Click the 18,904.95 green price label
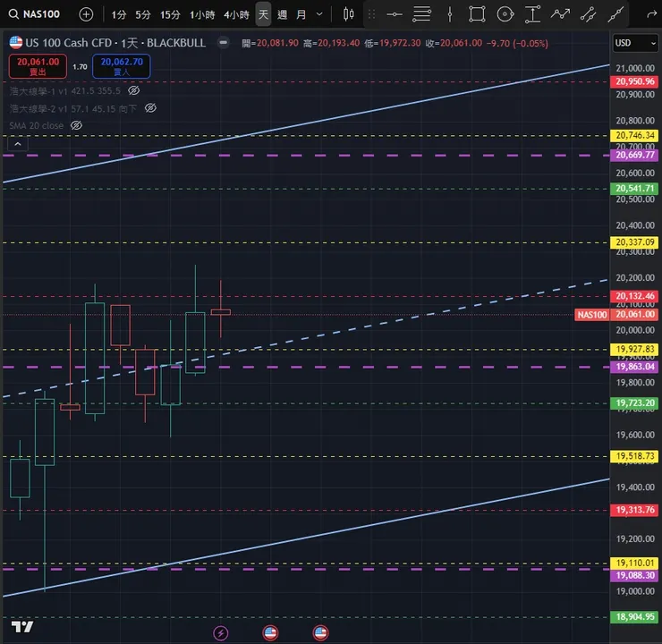 pos(634,617)
